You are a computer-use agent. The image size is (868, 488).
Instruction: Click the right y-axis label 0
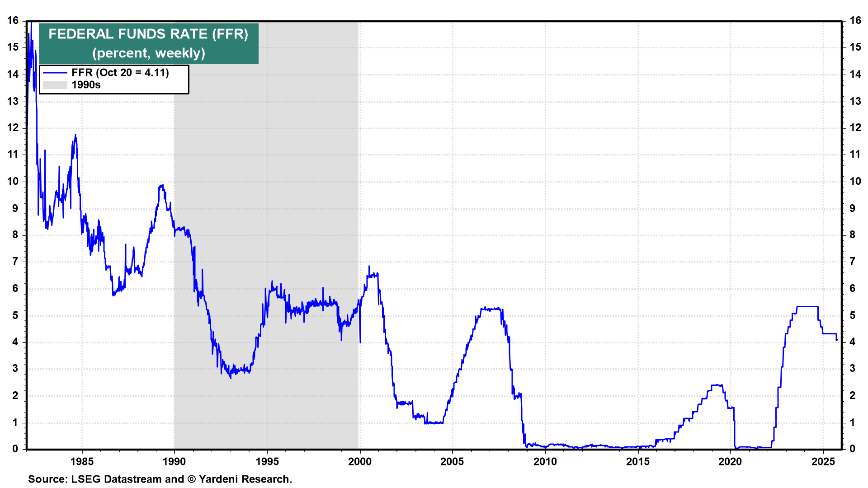[852, 449]
